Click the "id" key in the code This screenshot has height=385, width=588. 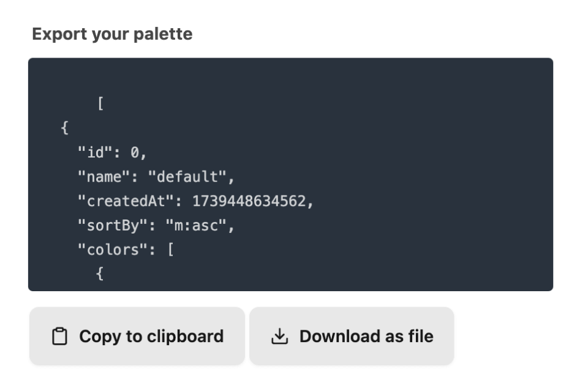click(x=96, y=152)
